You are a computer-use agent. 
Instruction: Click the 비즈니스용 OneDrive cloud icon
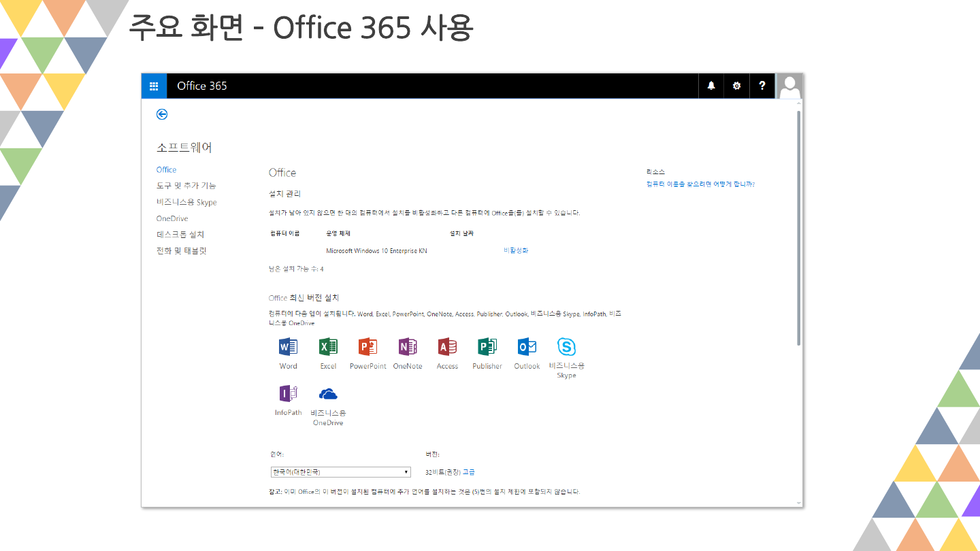pyautogui.click(x=328, y=394)
